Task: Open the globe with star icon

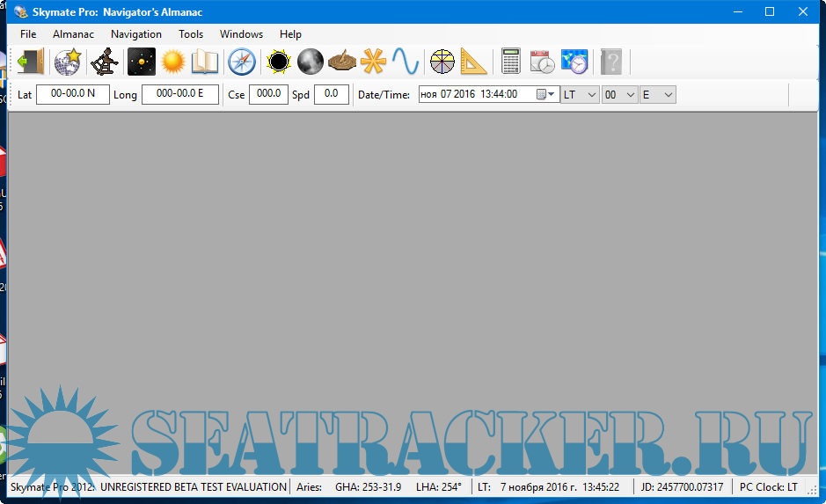Action: (68, 62)
